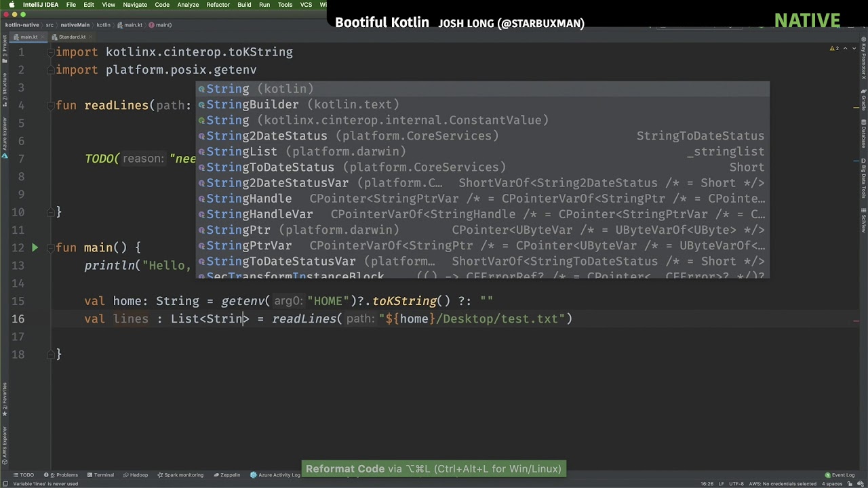Open the Event Log
The width and height of the screenshot is (868, 488).
coord(840,475)
